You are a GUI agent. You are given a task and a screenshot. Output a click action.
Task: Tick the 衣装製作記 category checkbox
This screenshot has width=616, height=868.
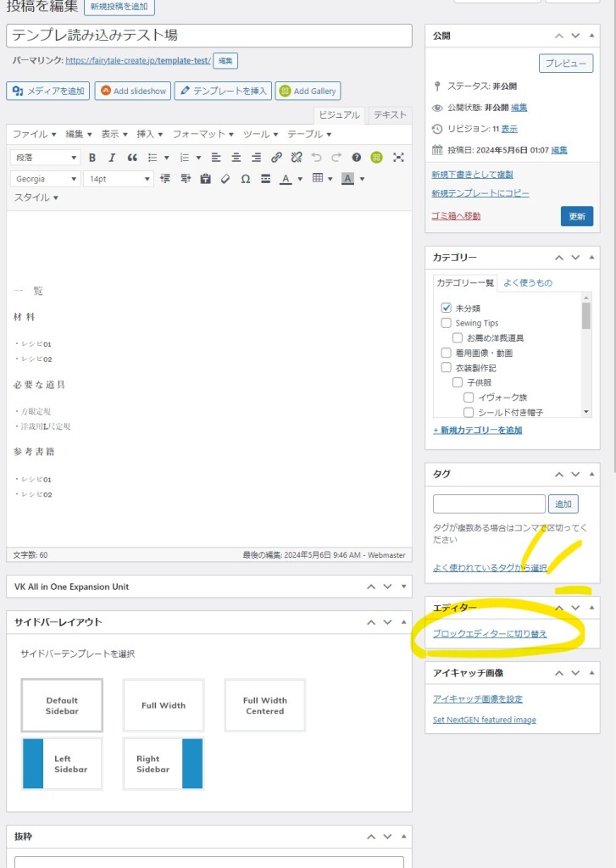[x=447, y=368]
